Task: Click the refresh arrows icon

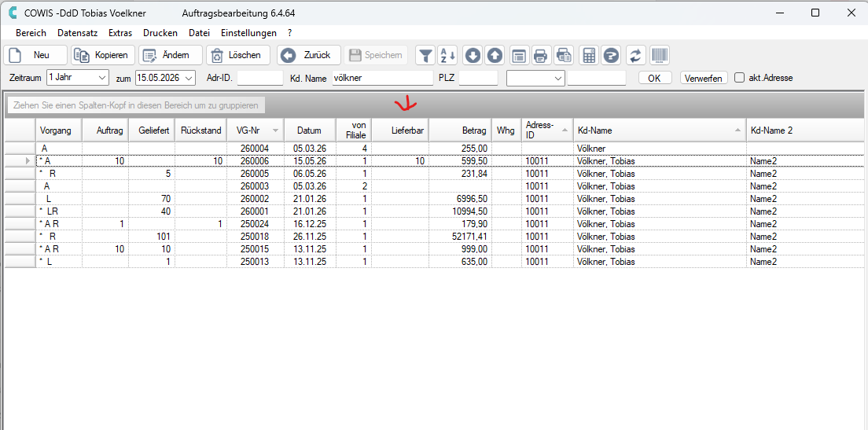Action: [x=636, y=55]
